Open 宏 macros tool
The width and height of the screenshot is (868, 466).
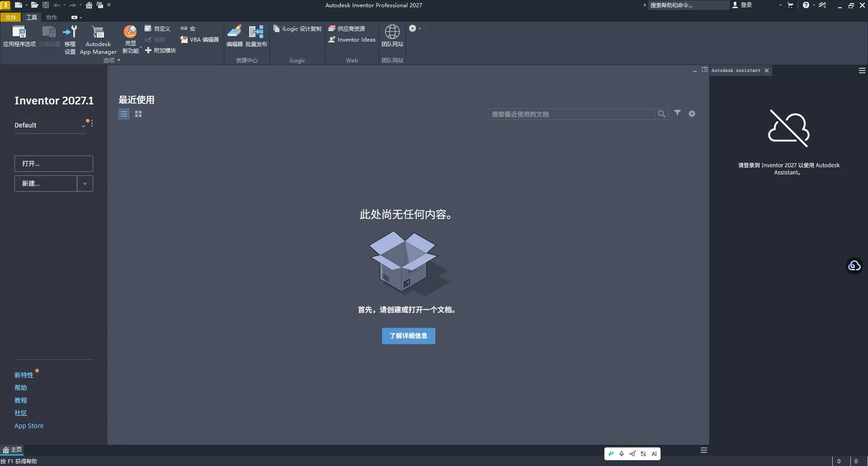click(188, 28)
